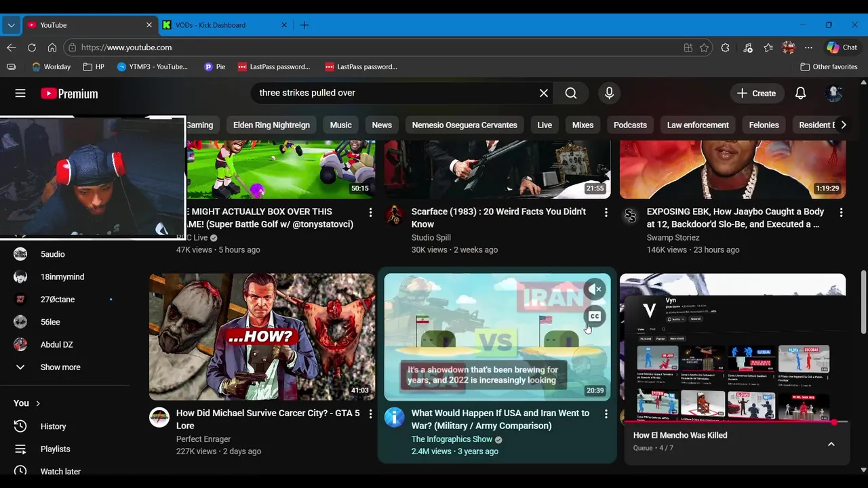This screenshot has width=868, height=488.
Task: Open the YTMP3 bookmark
Action: click(153, 66)
